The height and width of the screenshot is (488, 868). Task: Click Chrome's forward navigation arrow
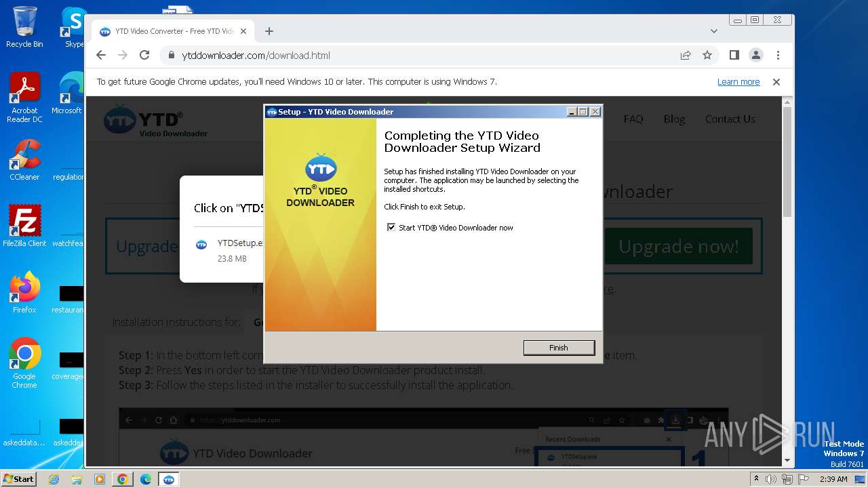[x=123, y=55]
